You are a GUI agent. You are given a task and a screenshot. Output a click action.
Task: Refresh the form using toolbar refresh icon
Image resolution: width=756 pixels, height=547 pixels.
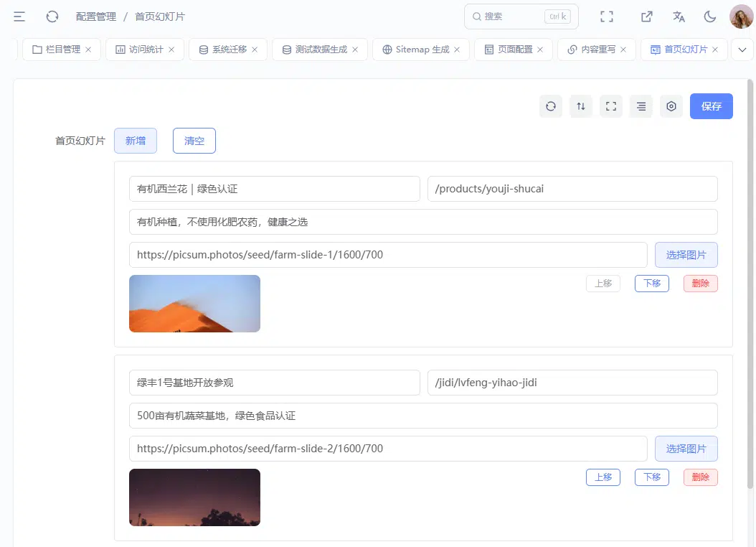point(551,106)
